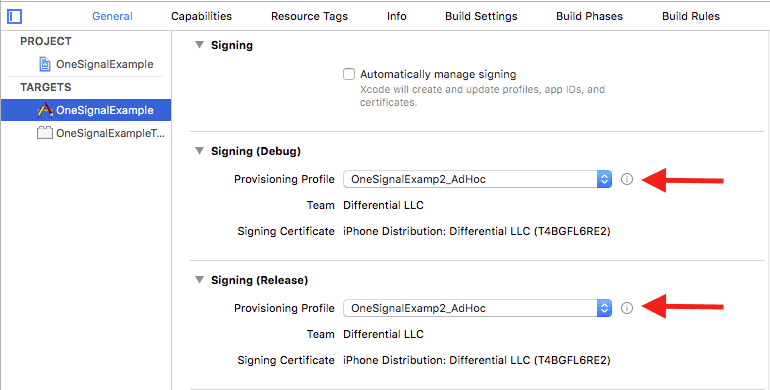The height and width of the screenshot is (390, 770).
Task: Select the Info tab
Action: coord(396,16)
